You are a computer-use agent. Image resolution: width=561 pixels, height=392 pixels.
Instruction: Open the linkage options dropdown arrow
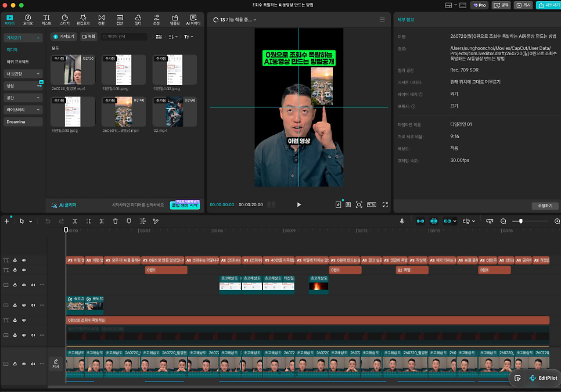click(455, 221)
